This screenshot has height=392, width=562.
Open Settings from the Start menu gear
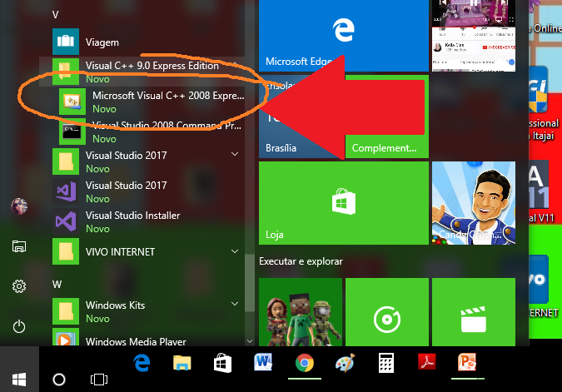tap(18, 286)
